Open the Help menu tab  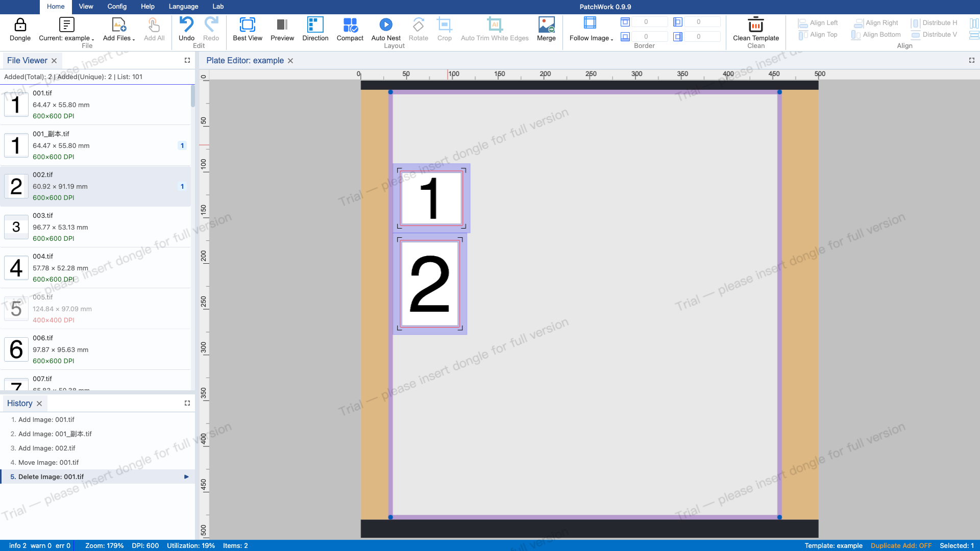coord(148,7)
